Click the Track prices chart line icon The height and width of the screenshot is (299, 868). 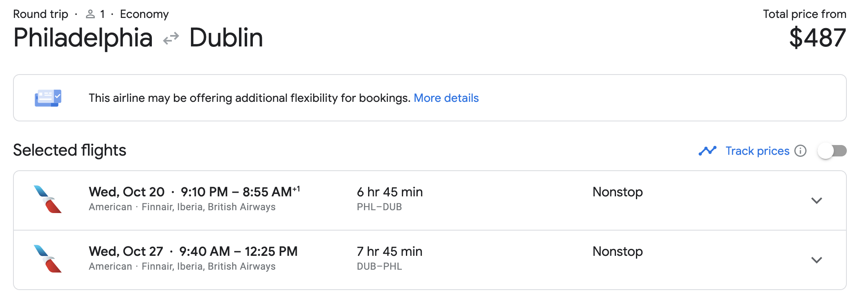coord(707,150)
